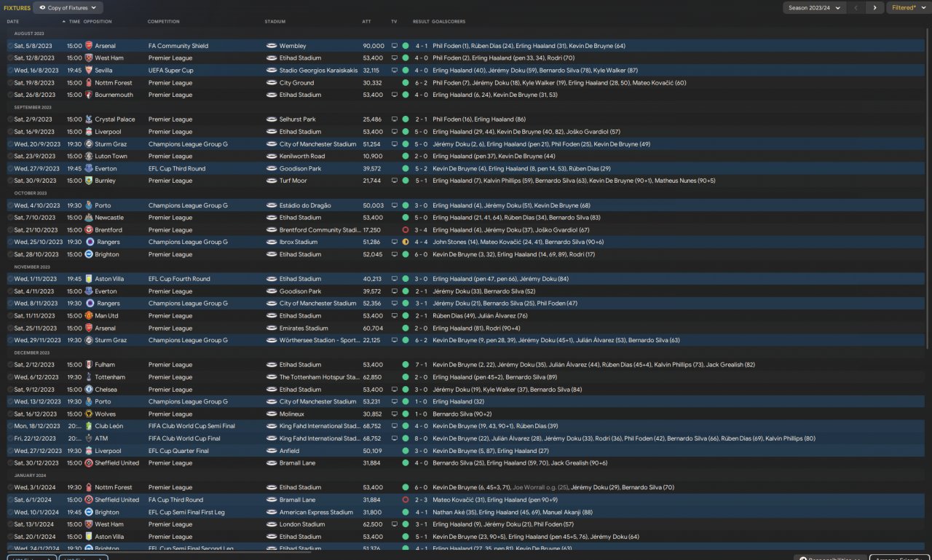Click the Chelsea club badge

click(90, 390)
